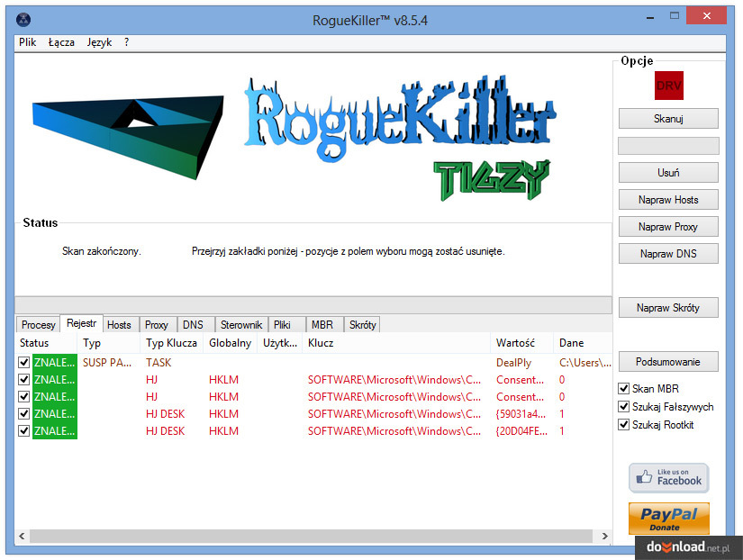Close the RogueKiller window
The width and height of the screenshot is (743, 560).
[706, 15]
